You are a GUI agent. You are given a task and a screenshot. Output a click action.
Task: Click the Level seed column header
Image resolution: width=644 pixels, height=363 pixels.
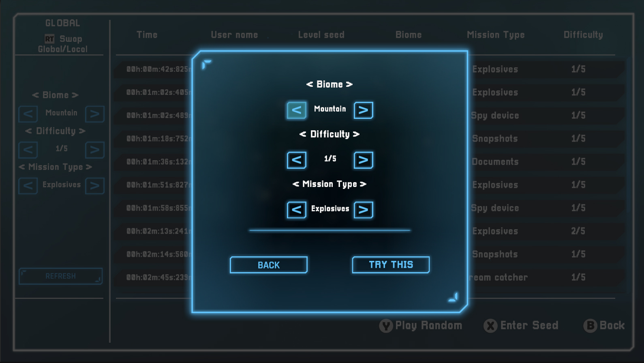coord(321,35)
